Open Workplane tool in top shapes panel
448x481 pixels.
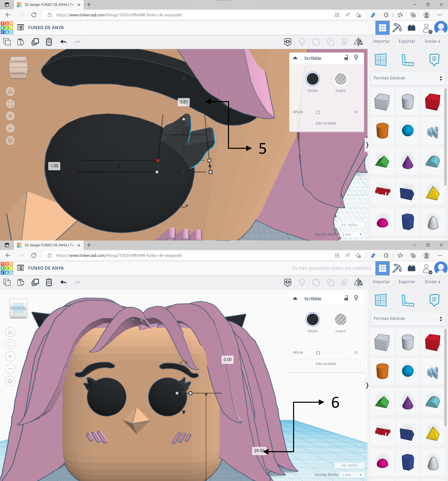(381, 60)
